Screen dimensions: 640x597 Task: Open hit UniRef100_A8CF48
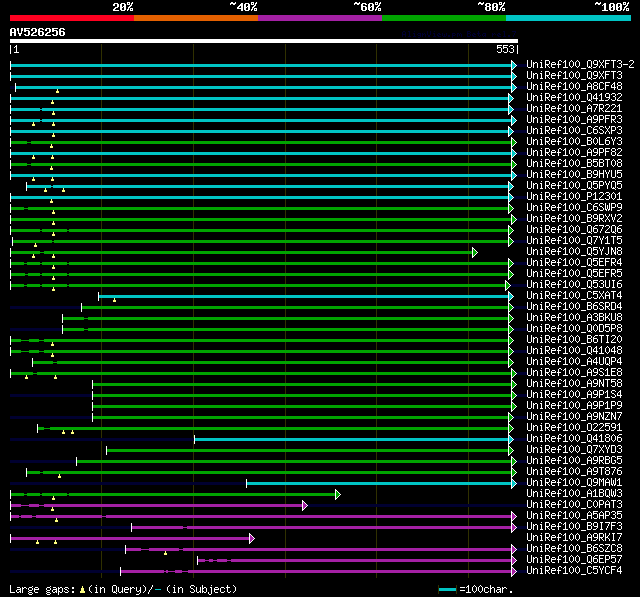574,87
